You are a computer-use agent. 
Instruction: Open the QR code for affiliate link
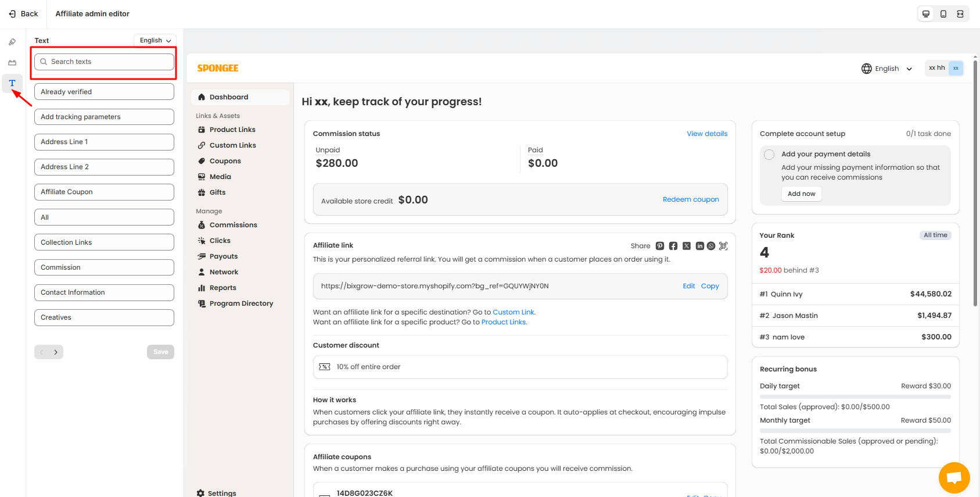point(723,246)
